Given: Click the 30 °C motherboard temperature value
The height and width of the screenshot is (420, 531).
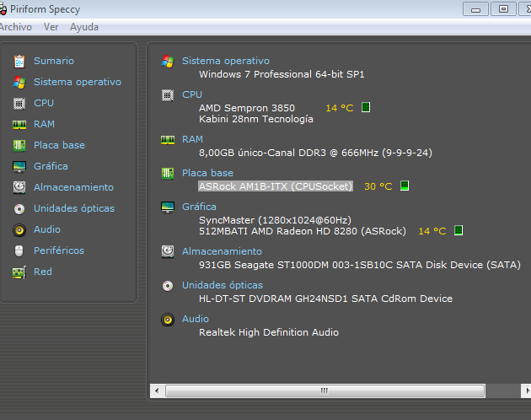Looking at the screenshot, I should (x=378, y=186).
